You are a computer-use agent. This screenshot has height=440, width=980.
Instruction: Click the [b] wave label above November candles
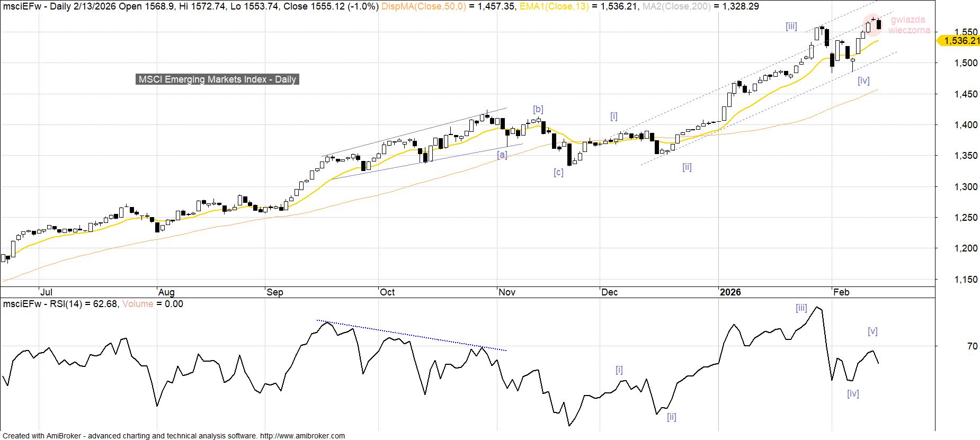pyautogui.click(x=538, y=109)
